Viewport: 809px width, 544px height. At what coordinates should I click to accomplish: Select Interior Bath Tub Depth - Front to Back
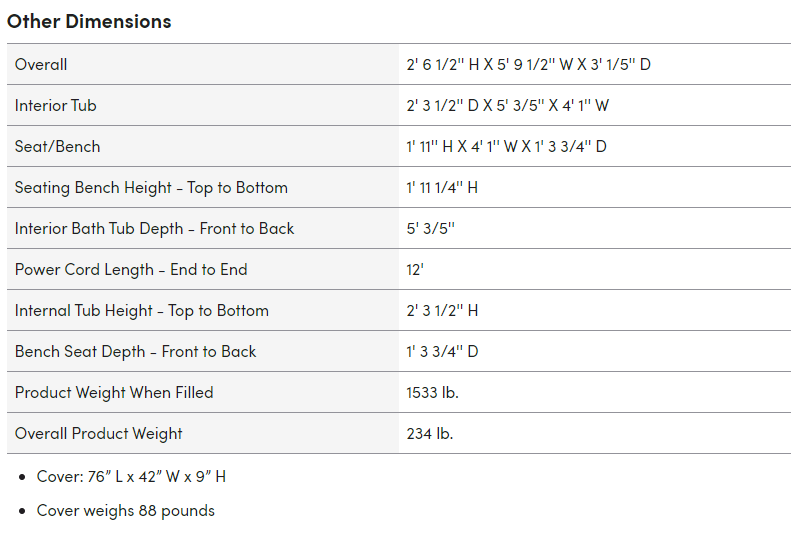click(x=155, y=229)
